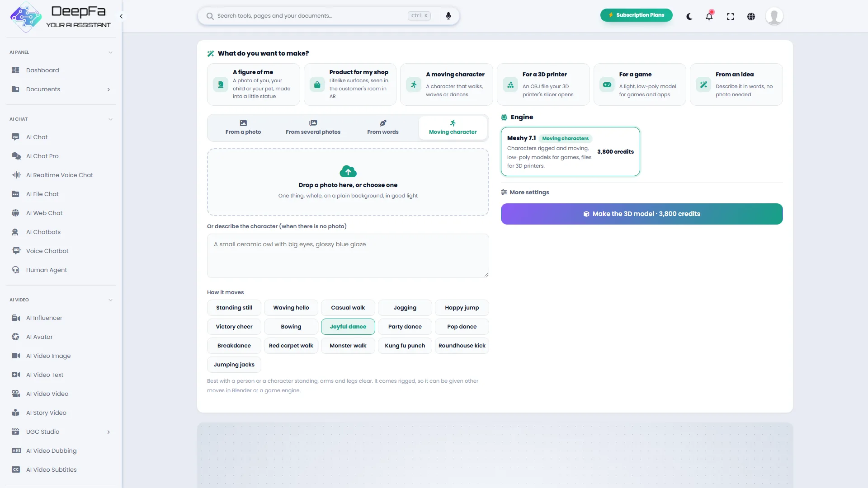This screenshot has height=488, width=868.
Task: Enter fullscreen mode icon
Action: tap(730, 16)
